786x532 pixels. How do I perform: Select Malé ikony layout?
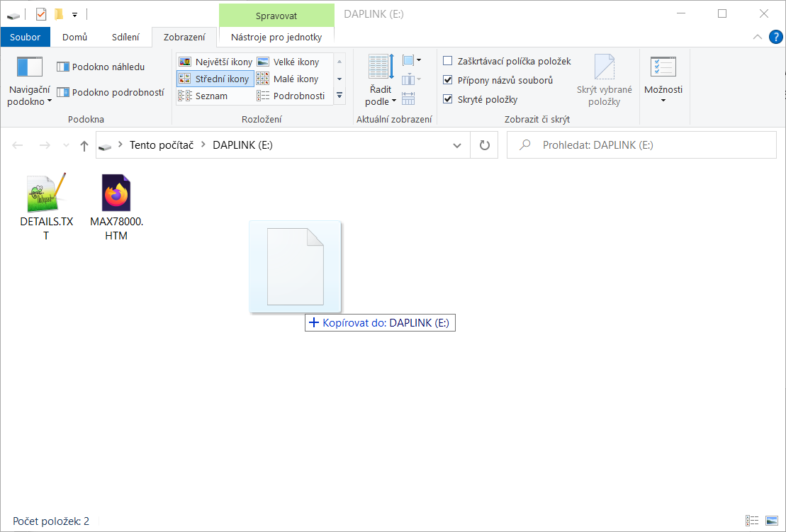click(288, 79)
